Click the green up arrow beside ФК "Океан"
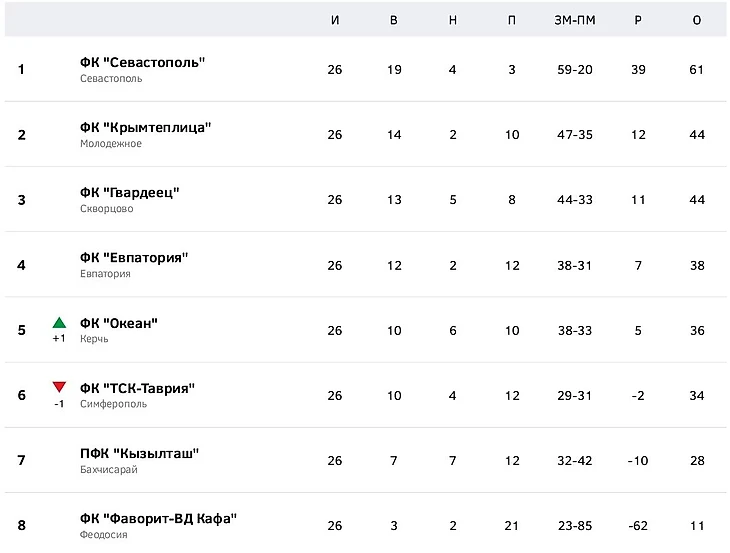 pyautogui.click(x=59, y=323)
